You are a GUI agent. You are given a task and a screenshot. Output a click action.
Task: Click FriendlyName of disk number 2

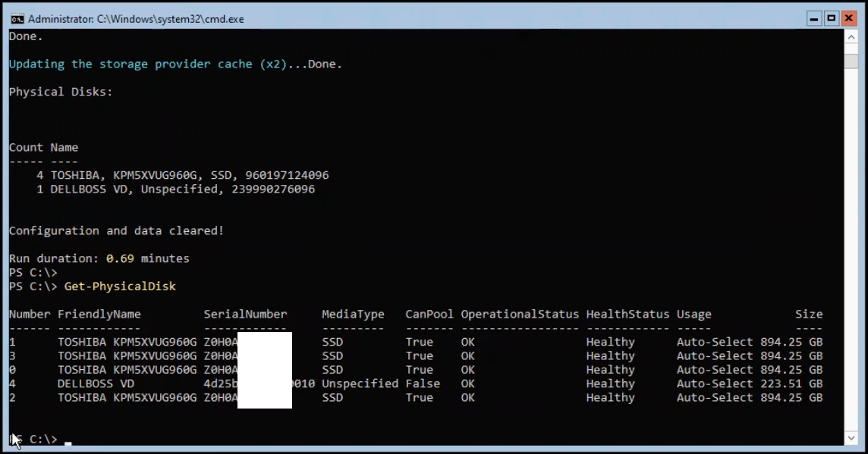[x=127, y=398]
